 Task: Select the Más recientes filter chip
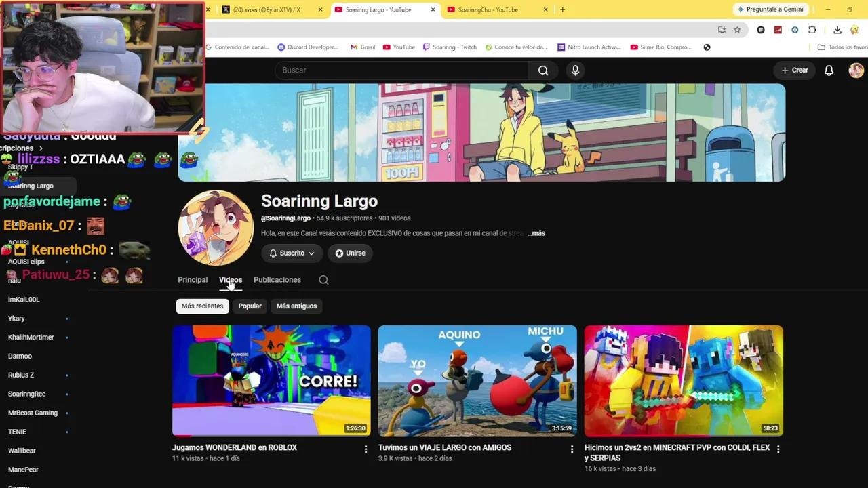tap(202, 306)
